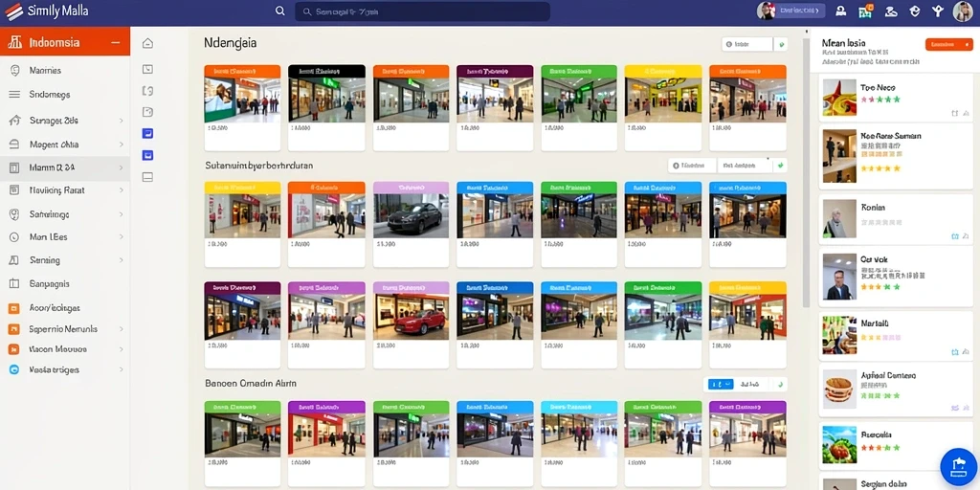This screenshot has width=980, height=490.
Task: Click the clock icon beside Marn LEes
Action: coord(14,237)
